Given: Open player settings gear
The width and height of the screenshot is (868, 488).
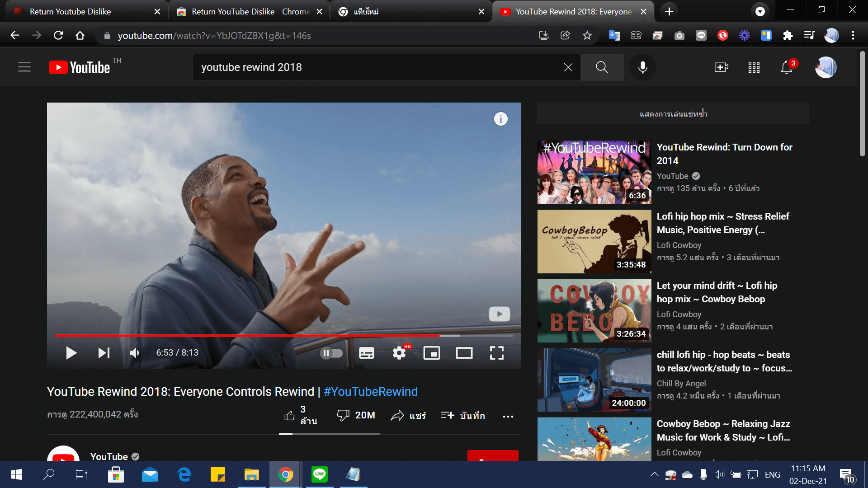Looking at the screenshot, I should [x=399, y=353].
